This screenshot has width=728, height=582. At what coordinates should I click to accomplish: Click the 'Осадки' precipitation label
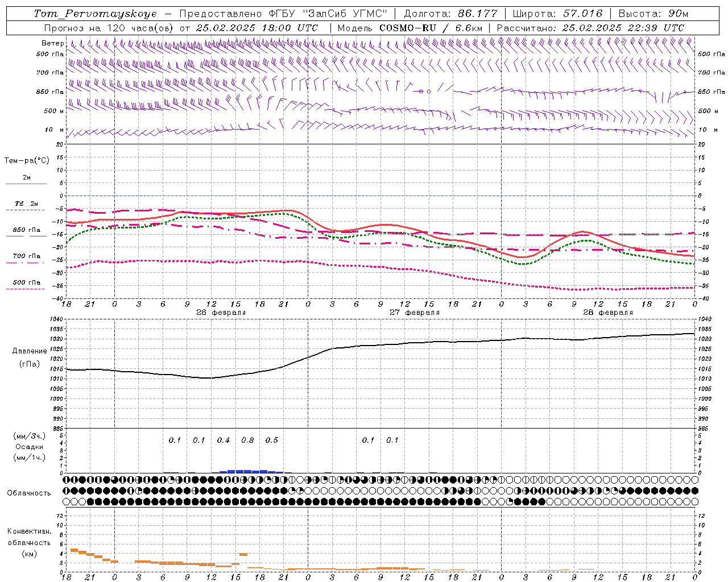click(x=29, y=447)
